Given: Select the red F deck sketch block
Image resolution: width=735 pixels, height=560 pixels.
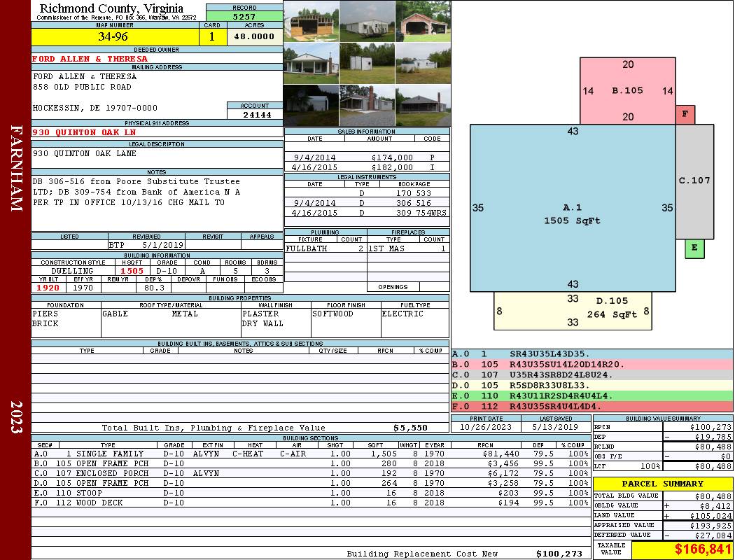Looking at the screenshot, I should [x=685, y=114].
